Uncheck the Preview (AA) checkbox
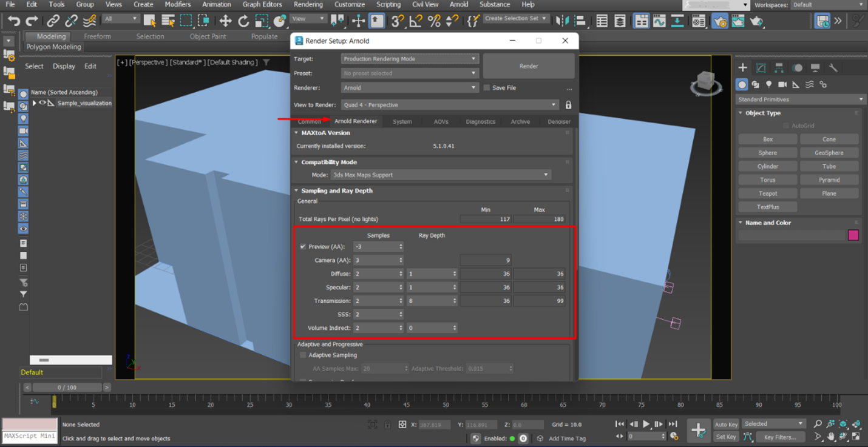 tap(302, 246)
